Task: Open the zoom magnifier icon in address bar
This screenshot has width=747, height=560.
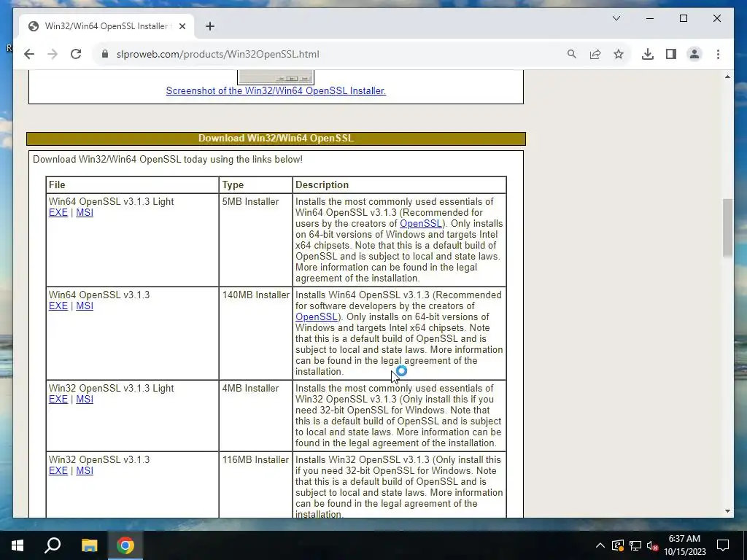Action: [572, 54]
